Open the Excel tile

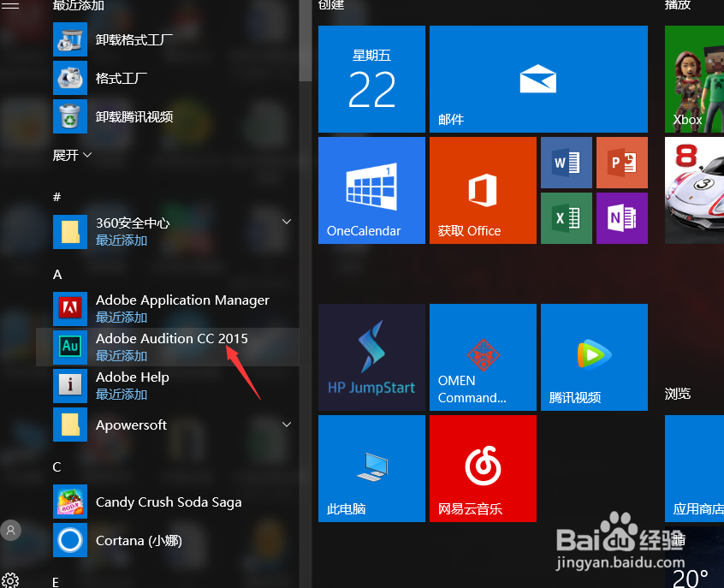(567, 218)
